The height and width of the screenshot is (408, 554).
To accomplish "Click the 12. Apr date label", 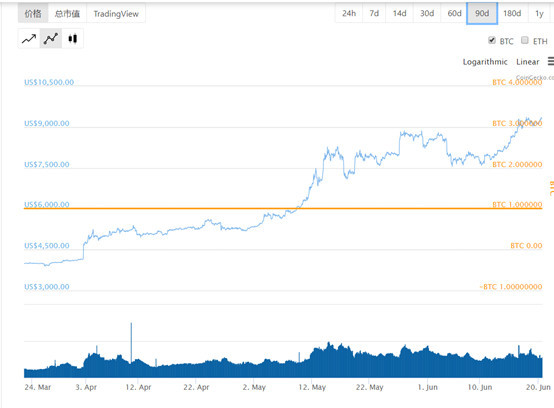I will 138,387.
